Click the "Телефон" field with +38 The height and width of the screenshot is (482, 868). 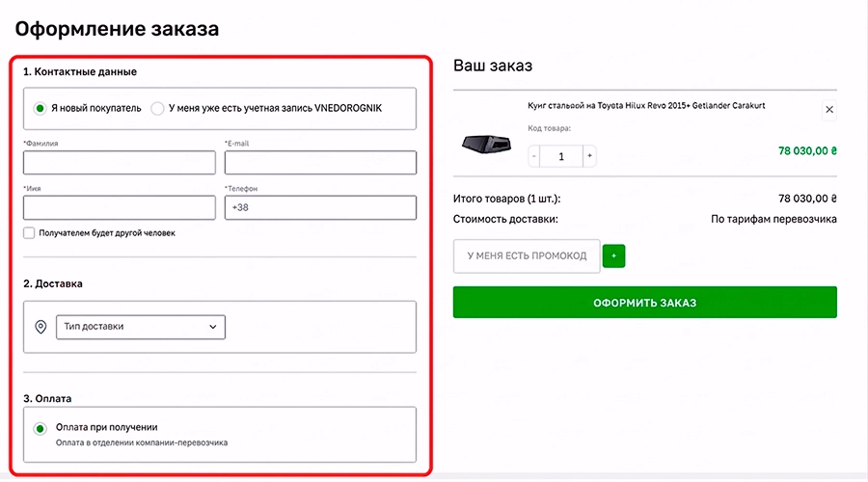[x=320, y=207]
